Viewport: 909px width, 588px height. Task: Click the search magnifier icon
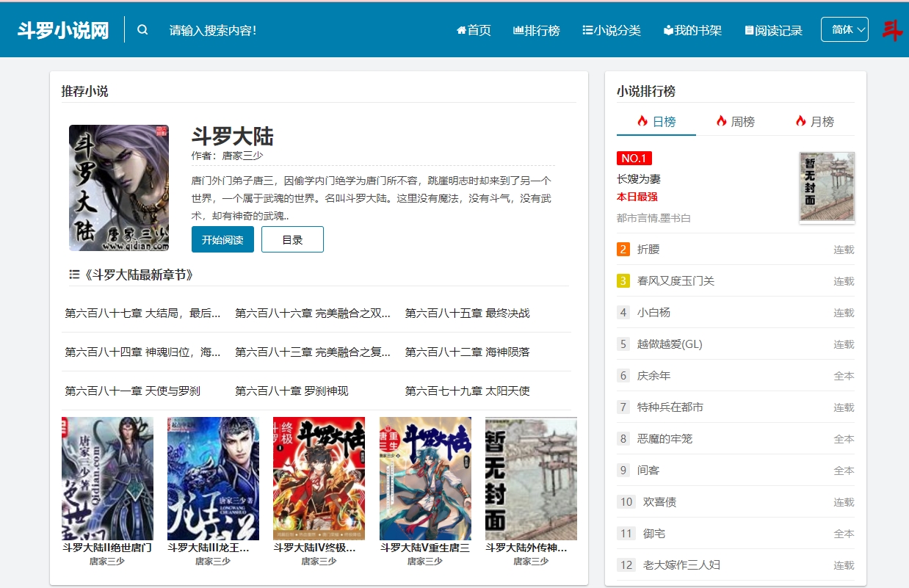142,30
